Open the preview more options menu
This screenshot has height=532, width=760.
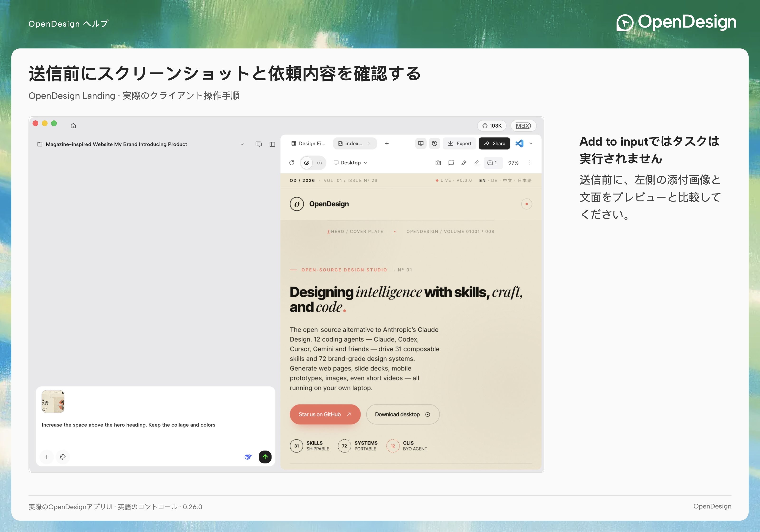coord(530,163)
